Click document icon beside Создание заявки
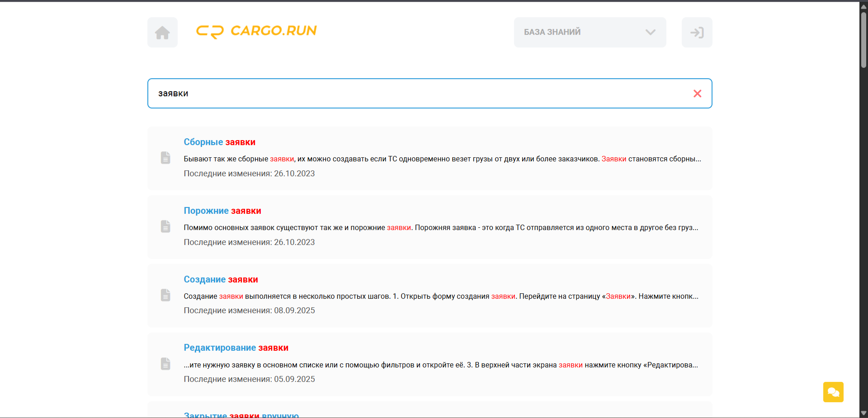 tap(165, 295)
